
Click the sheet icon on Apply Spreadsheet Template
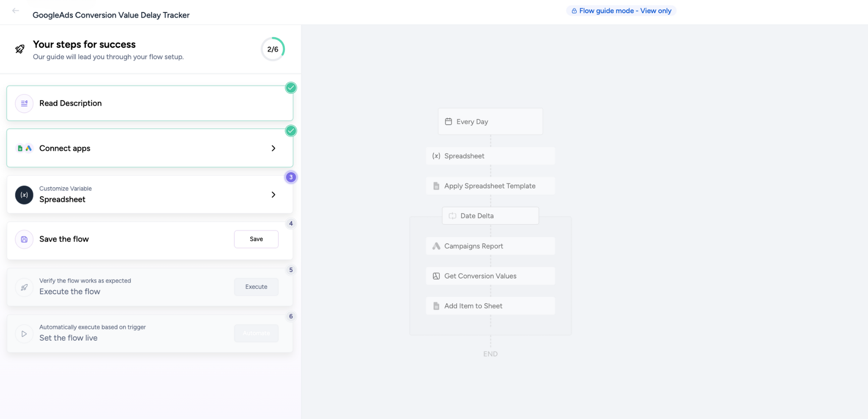pos(436,186)
